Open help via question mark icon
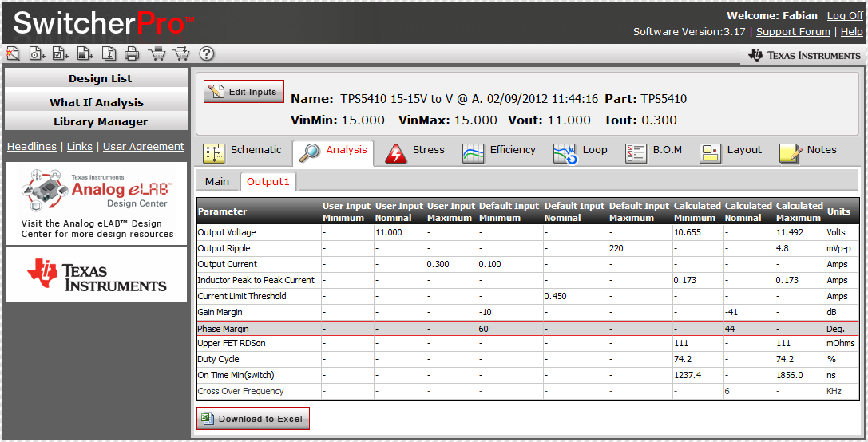This screenshot has height=442, width=868. click(x=207, y=53)
